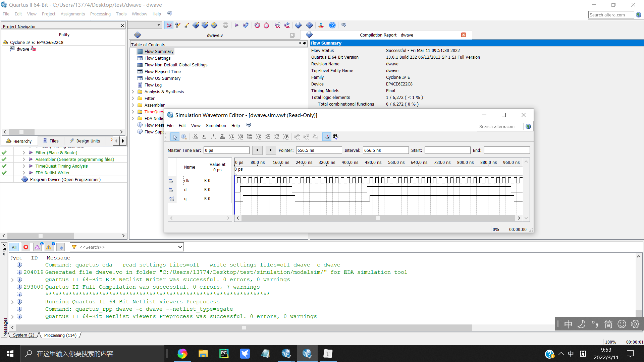Image resolution: width=644 pixels, height=362 pixels.
Task: Open PyCharm from the Windows taskbar
Action: [224, 354]
